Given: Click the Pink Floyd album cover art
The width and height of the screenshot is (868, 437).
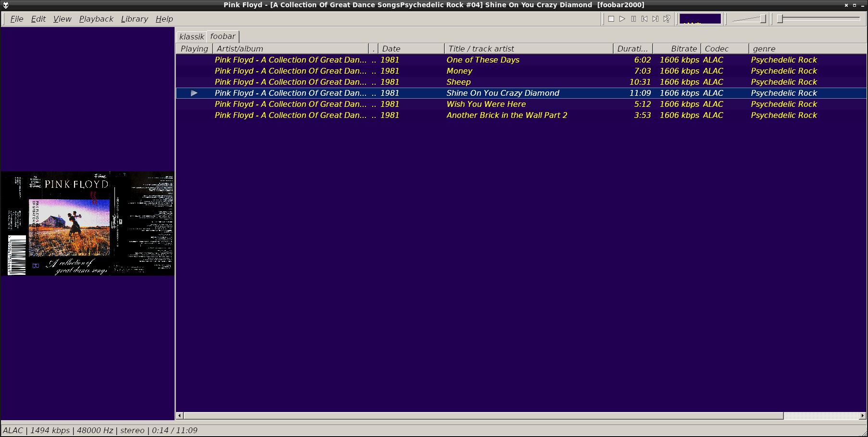Looking at the screenshot, I should [x=88, y=223].
